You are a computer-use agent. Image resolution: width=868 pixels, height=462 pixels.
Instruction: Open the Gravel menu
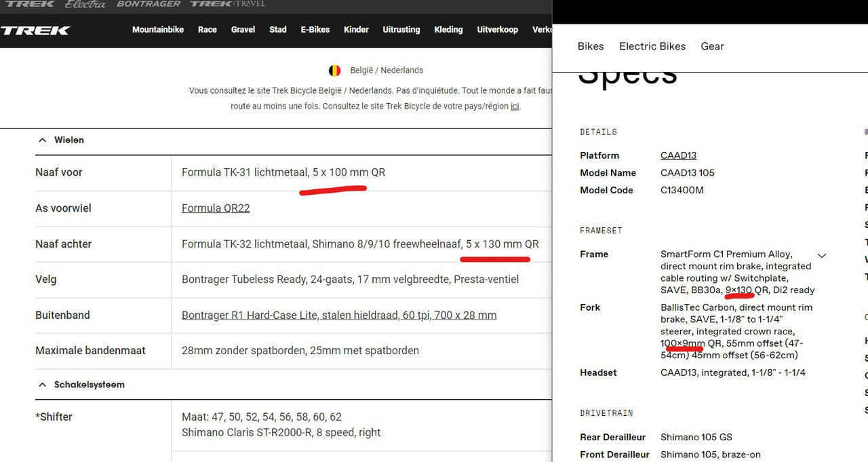(243, 30)
